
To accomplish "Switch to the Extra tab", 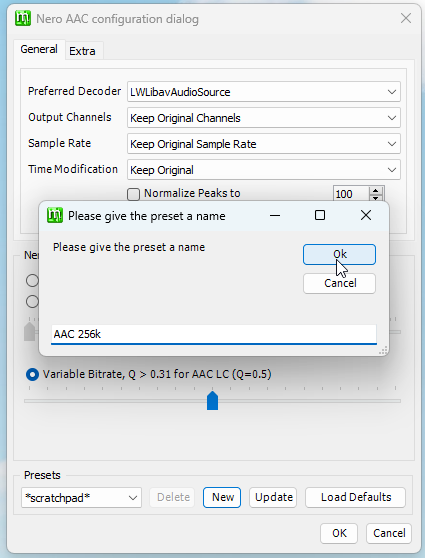I will (82, 51).
